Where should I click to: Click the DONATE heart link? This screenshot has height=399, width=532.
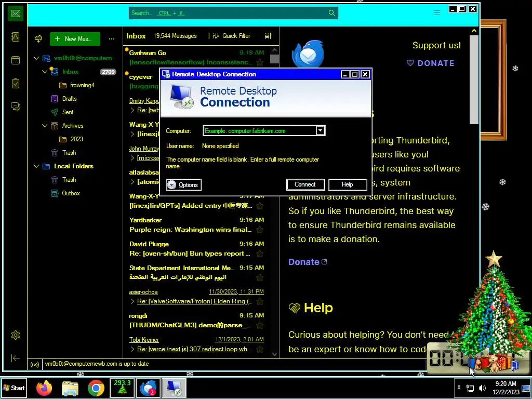tap(431, 63)
